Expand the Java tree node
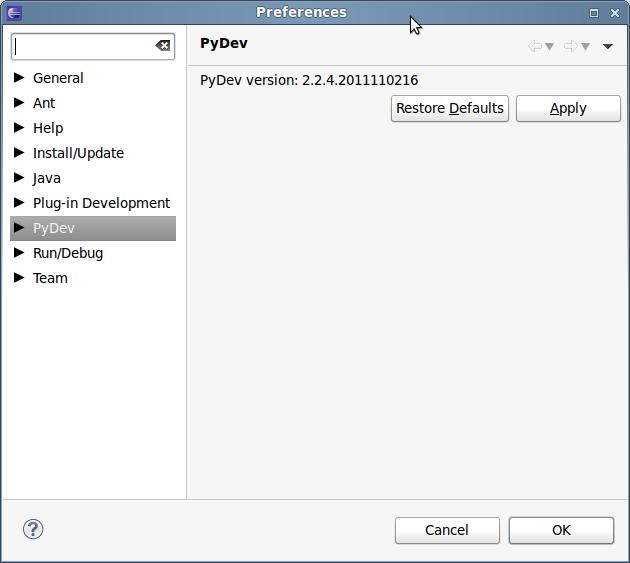 [x=19, y=177]
